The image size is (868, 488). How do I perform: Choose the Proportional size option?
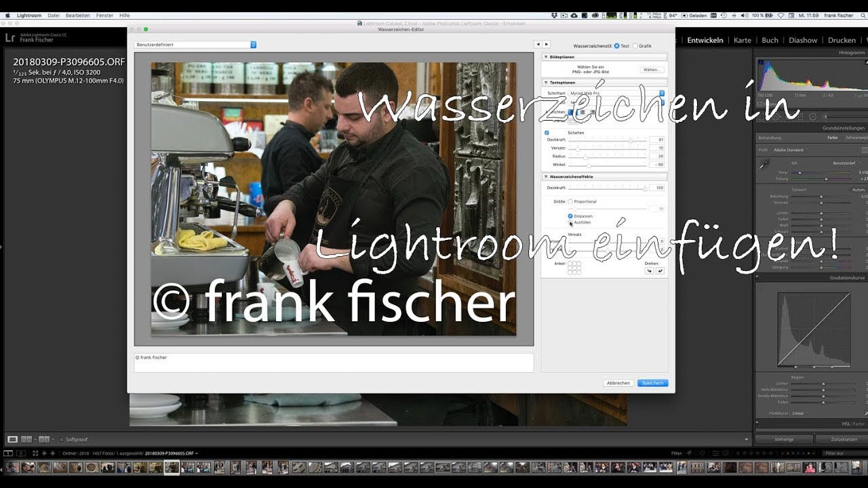pyautogui.click(x=570, y=201)
